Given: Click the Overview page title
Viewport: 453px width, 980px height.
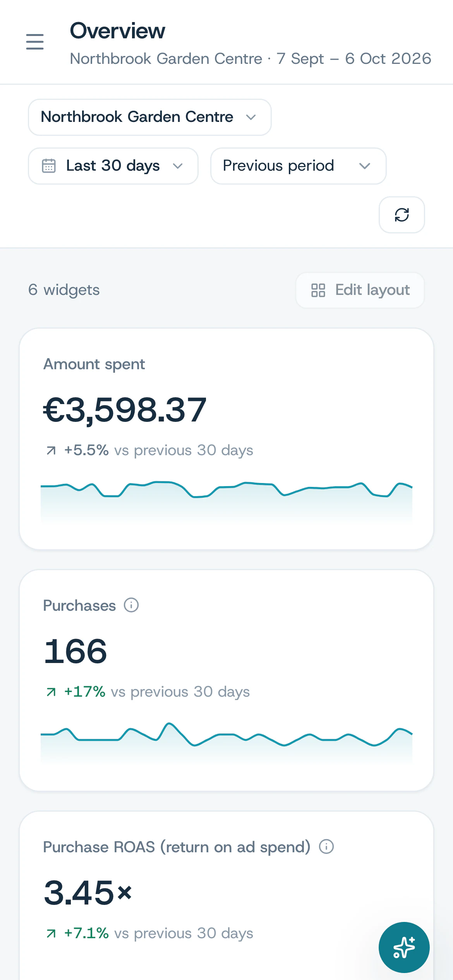Looking at the screenshot, I should (117, 31).
